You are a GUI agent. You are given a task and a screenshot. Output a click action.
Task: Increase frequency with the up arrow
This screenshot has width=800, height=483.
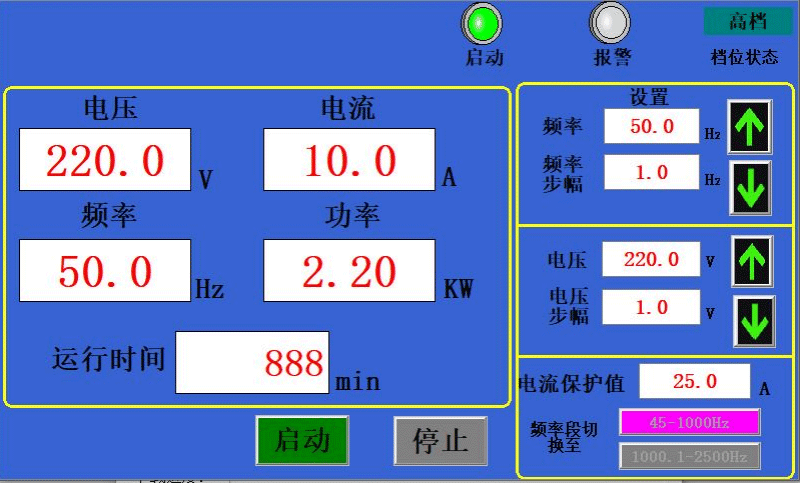[749, 127]
